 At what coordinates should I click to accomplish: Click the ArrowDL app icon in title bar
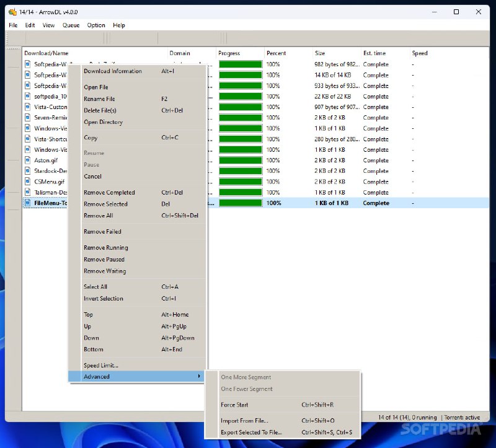12,12
